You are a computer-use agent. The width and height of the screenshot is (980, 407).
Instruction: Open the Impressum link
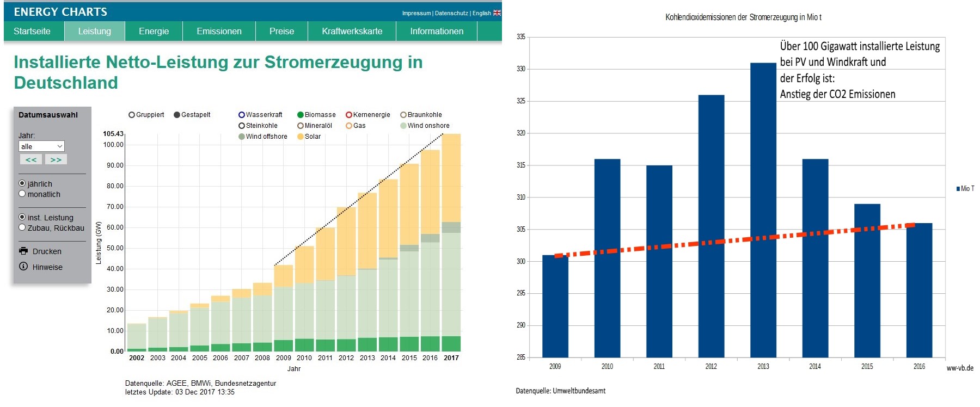416,13
